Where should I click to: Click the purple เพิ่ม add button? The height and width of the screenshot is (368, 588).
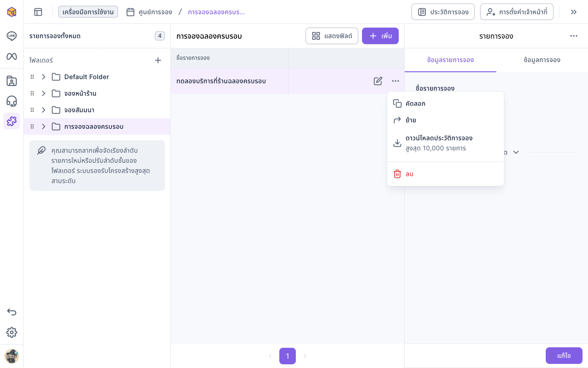click(380, 36)
